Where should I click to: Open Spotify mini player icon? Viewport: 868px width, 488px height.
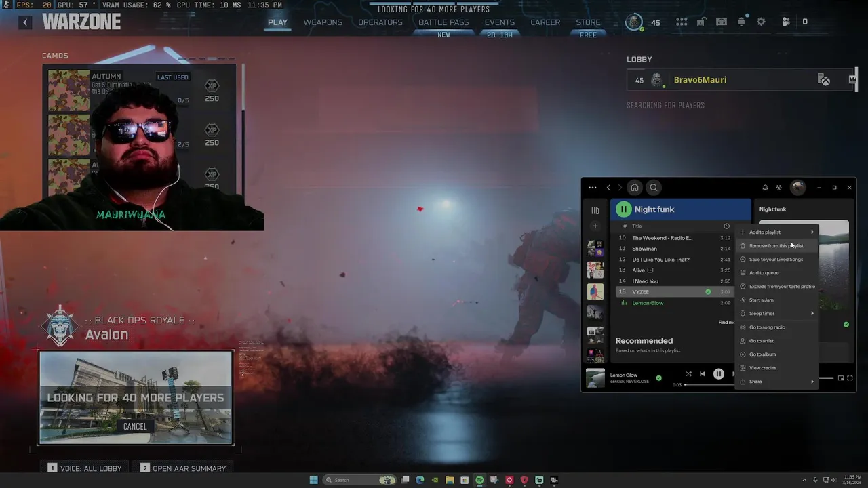pyautogui.click(x=841, y=378)
